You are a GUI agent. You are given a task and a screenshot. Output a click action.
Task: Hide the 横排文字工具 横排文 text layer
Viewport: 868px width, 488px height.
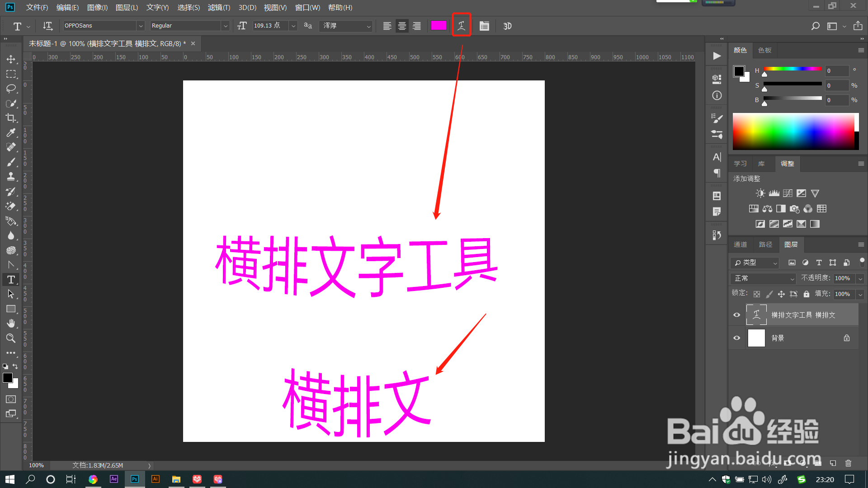tap(736, 315)
